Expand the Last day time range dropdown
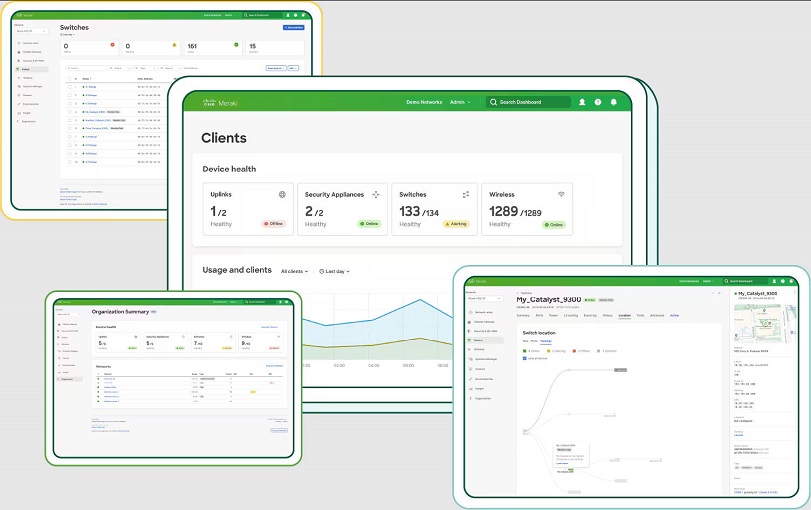 tap(335, 271)
